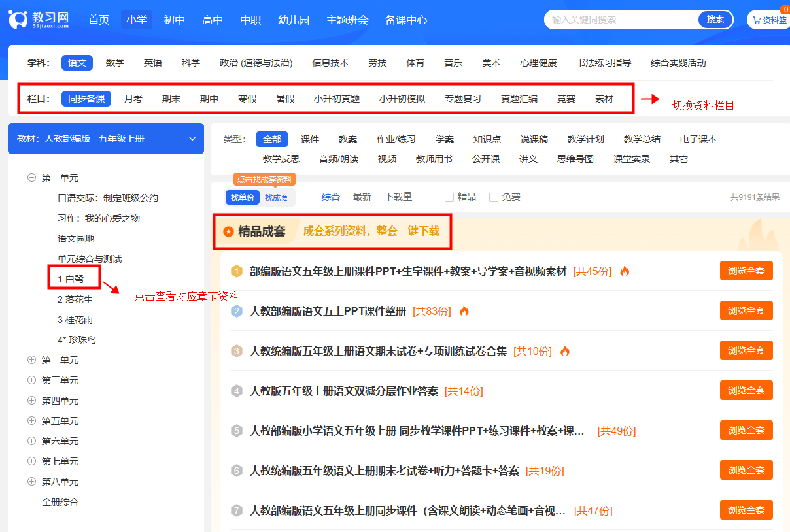This screenshot has height=532, width=790.
Task: Select chapter 2 落花生 in tree
Action: 75,299
